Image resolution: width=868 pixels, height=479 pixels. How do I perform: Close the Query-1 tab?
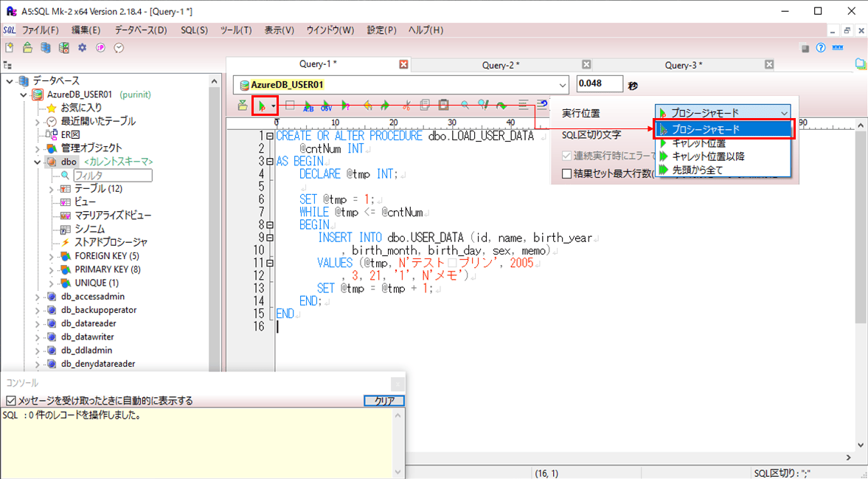(x=403, y=65)
